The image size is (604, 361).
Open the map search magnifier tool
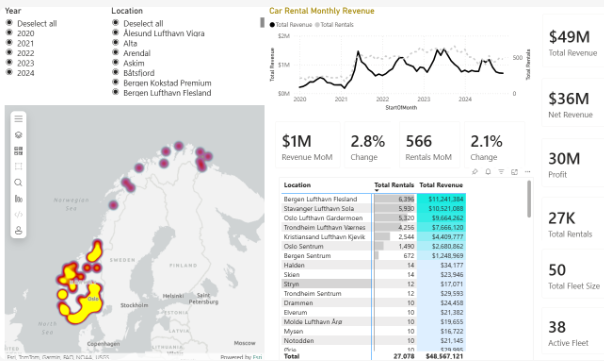(18, 183)
